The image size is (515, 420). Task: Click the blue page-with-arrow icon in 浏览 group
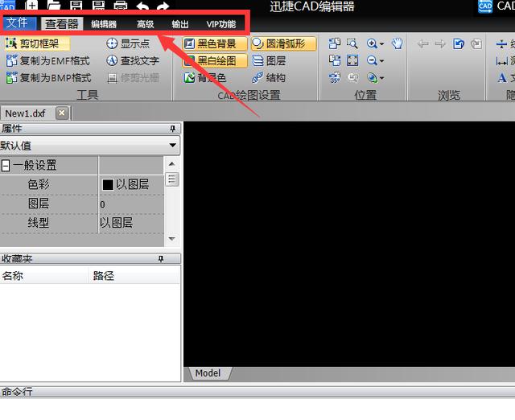tap(459, 43)
